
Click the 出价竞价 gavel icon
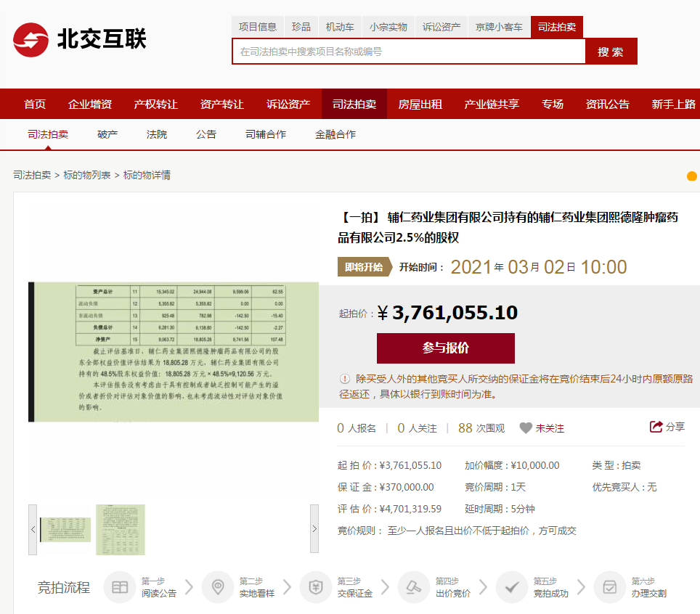click(x=414, y=587)
